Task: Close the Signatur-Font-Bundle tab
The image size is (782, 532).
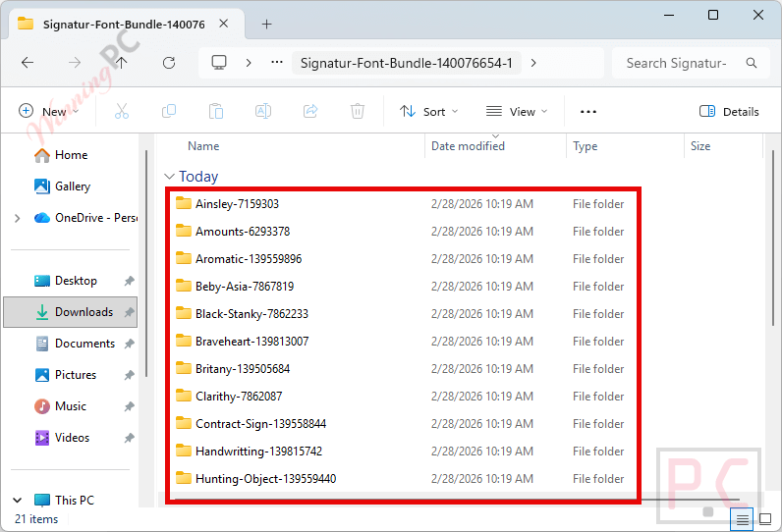Action: tap(224, 24)
